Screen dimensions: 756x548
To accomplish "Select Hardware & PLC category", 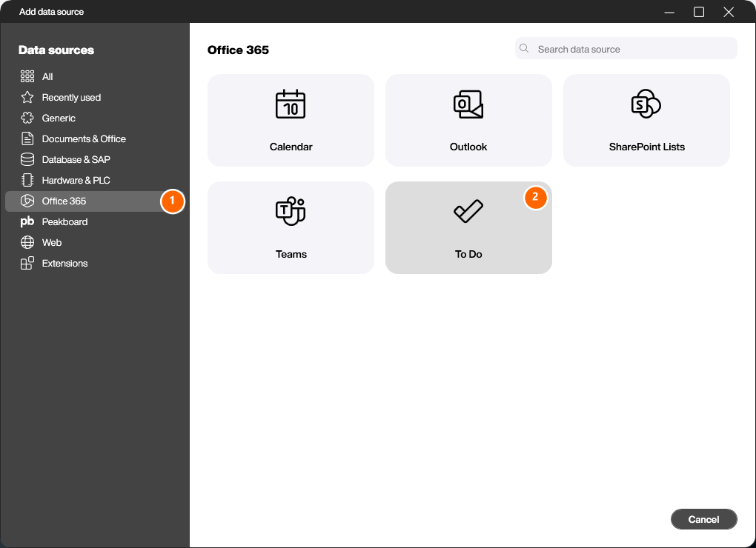I will 96,180.
